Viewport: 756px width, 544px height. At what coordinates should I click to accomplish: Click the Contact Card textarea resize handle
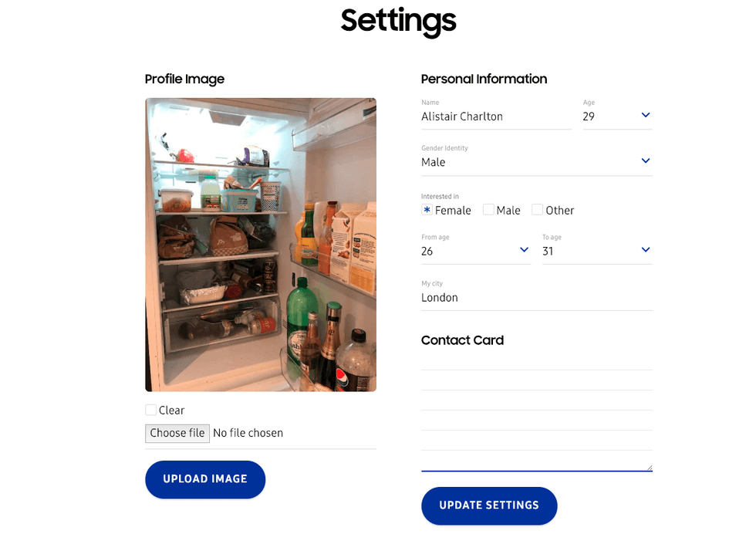649,467
